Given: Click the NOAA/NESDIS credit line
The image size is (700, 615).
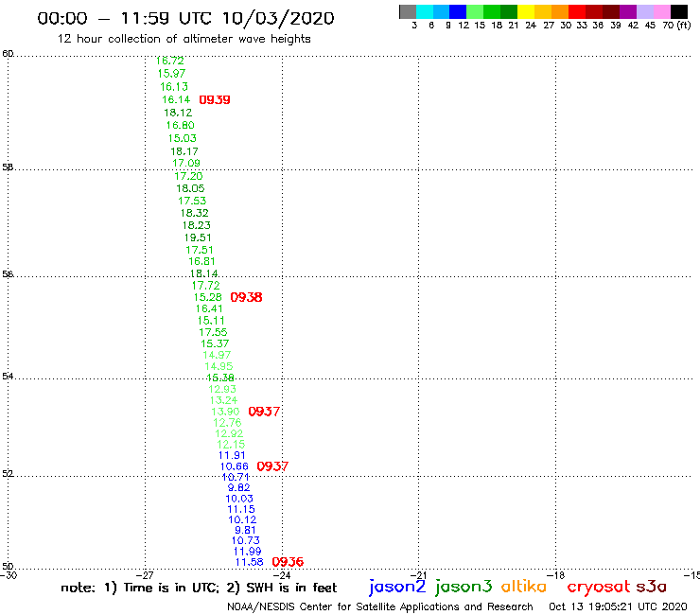Looking at the screenshot, I should point(380,607).
